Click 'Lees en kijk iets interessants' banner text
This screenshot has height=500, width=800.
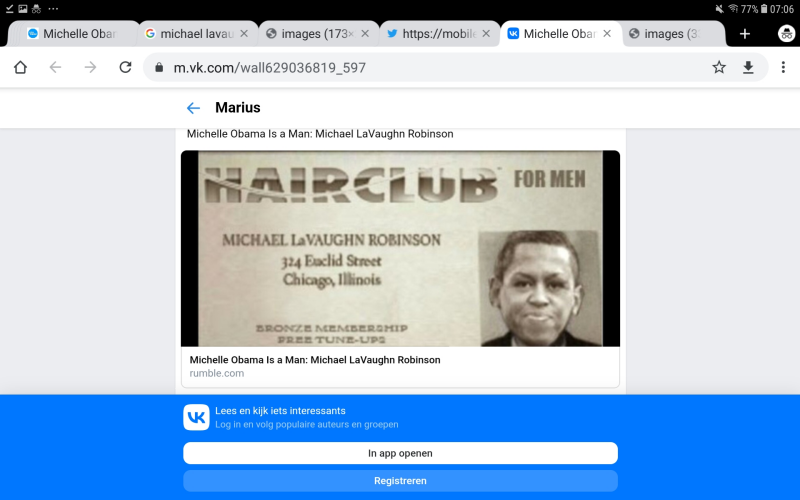click(280, 411)
